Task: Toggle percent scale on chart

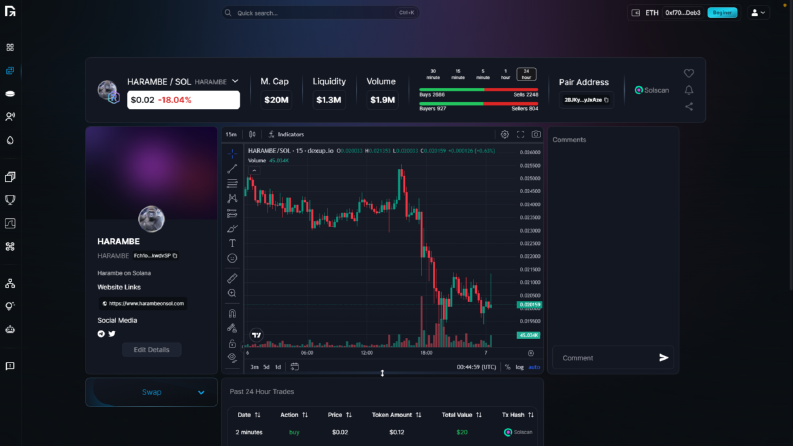Action: [x=507, y=367]
